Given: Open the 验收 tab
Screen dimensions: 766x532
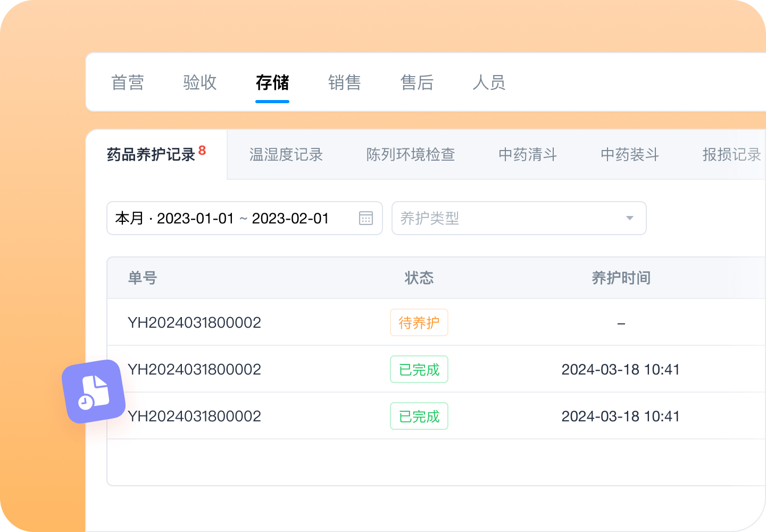Looking at the screenshot, I should 199,83.
